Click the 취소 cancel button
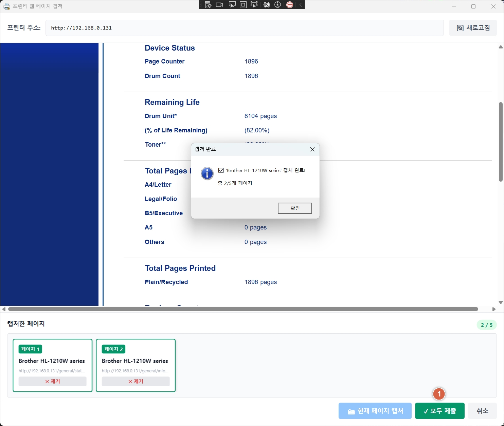 [x=482, y=411]
